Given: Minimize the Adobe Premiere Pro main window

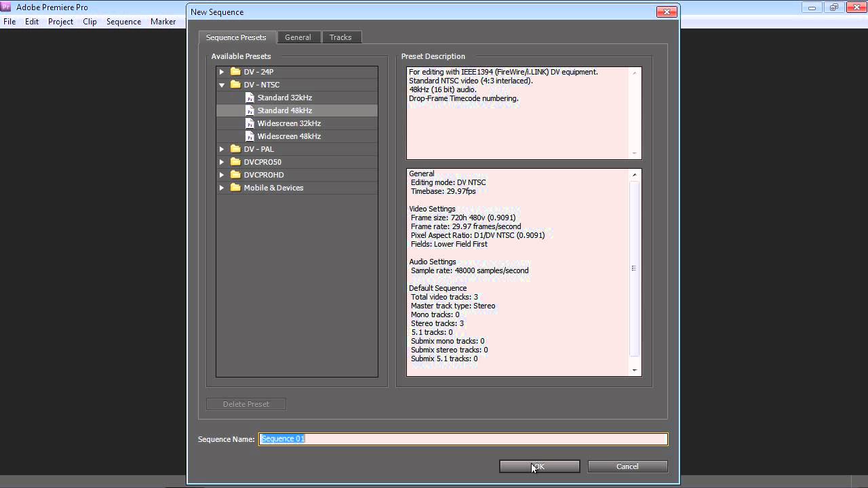Looking at the screenshot, I should click(813, 7).
